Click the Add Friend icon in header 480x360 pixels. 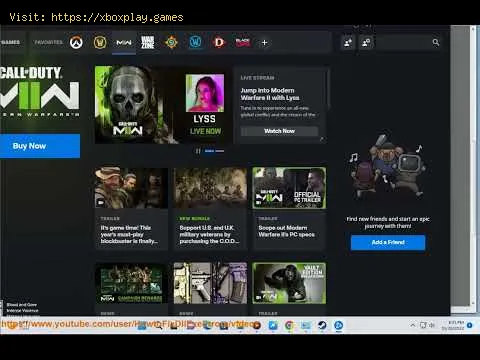pos(348,43)
